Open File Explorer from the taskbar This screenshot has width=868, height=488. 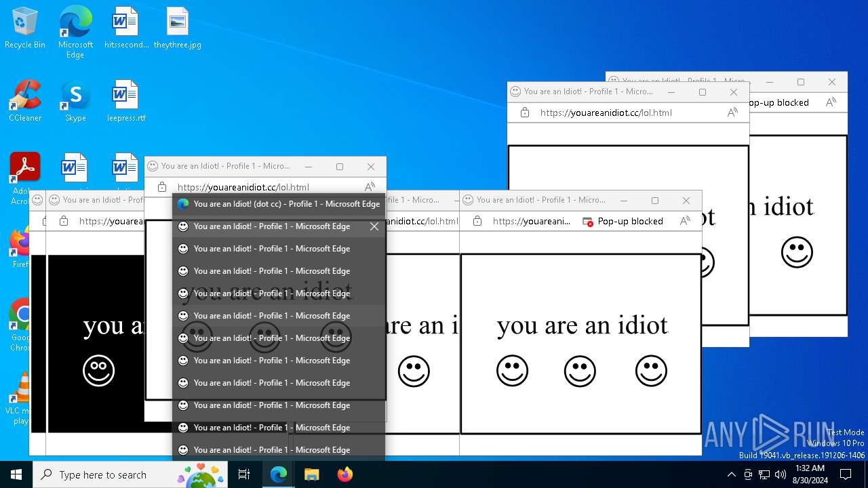tap(311, 474)
